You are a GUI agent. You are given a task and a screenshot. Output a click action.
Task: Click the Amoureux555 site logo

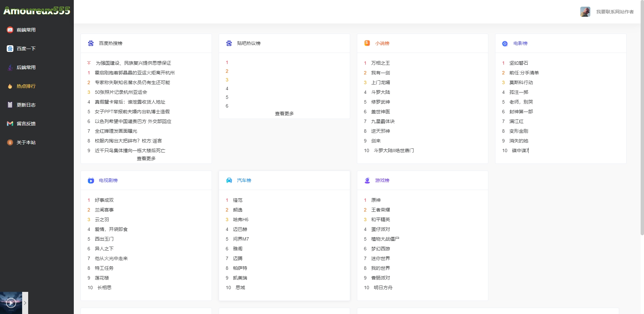(x=37, y=11)
